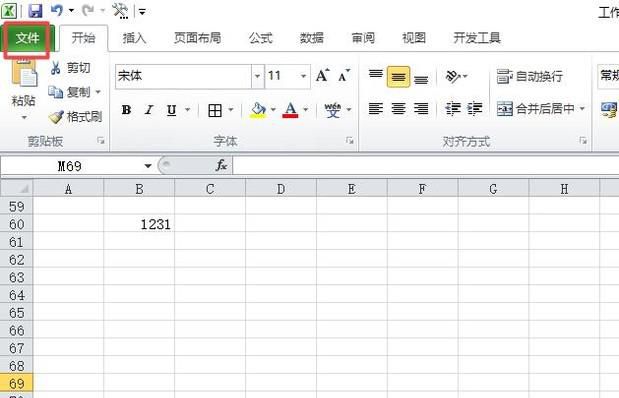The image size is (619, 398).
Task: Open the 合并后居中 dropdown arrow
Action: 582,108
